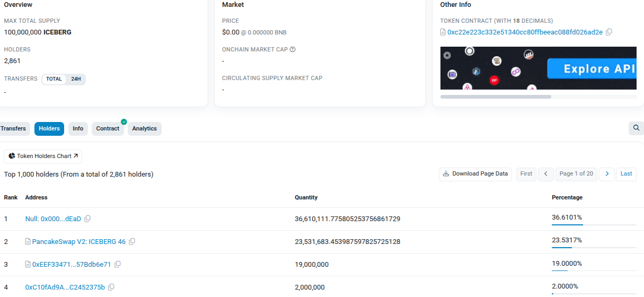
Task: Copy the Null dEaD address
Action: [88, 219]
